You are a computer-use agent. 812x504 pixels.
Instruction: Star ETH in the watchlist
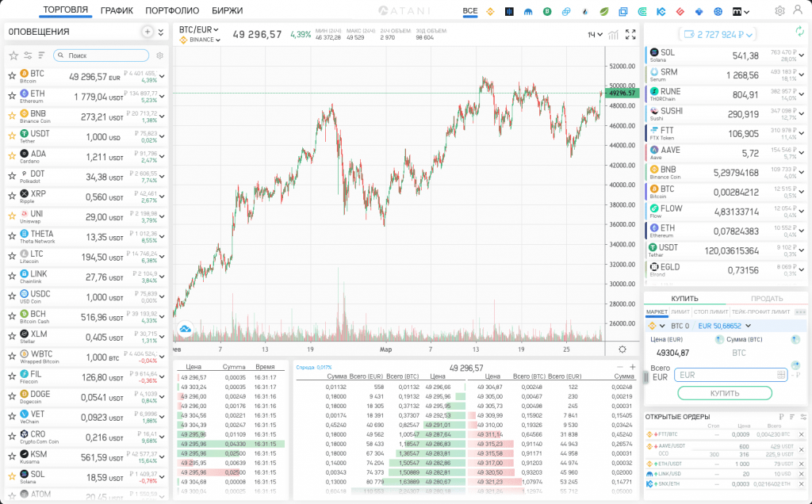(12, 96)
